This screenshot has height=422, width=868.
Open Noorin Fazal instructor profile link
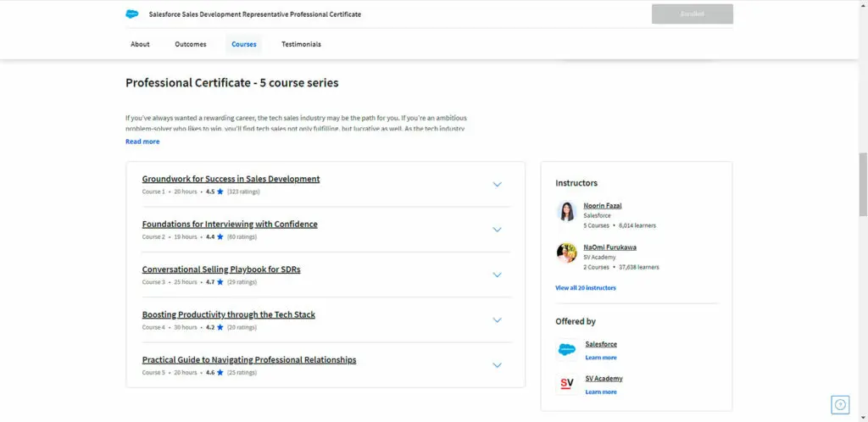(x=603, y=206)
